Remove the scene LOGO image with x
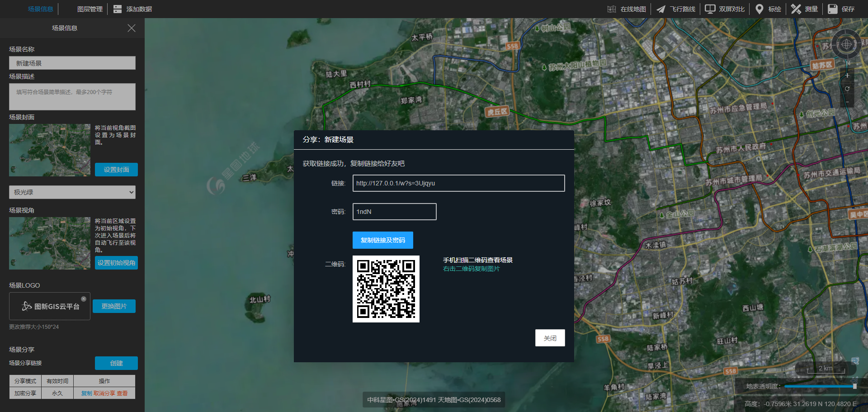 (x=84, y=298)
